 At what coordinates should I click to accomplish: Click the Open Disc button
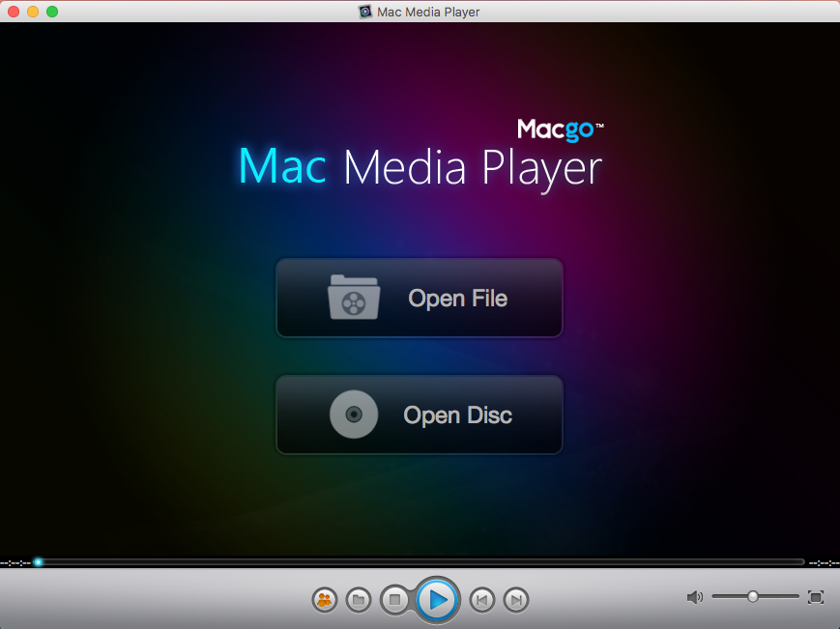point(419,415)
